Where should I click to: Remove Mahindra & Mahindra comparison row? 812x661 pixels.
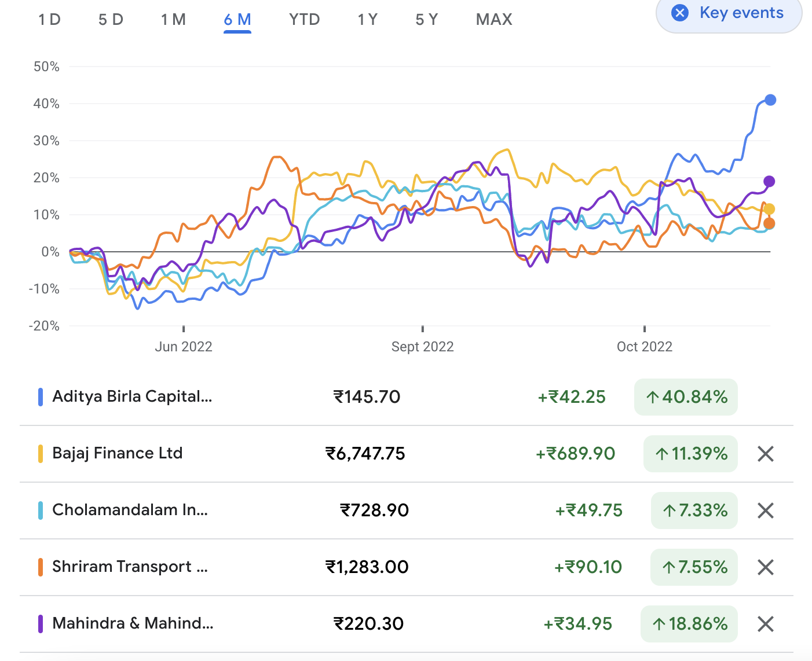765,624
